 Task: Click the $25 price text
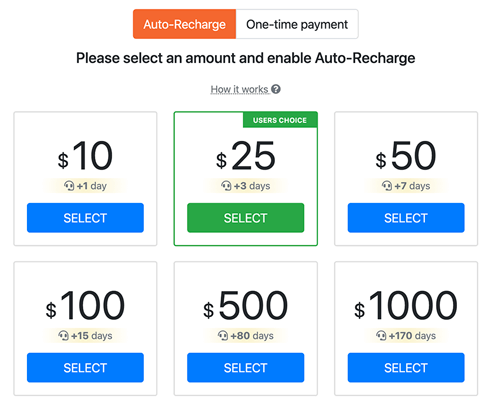tap(246, 156)
